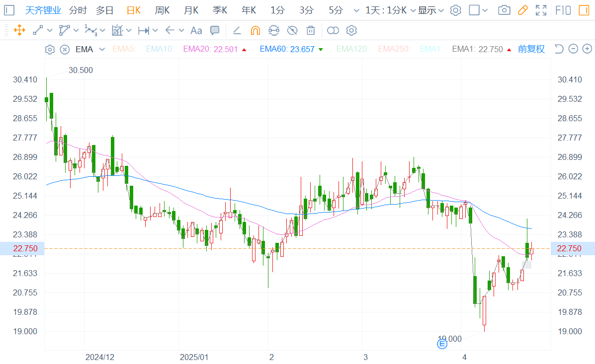Viewport: 595px width, 364px height.
Task: Select the wave pattern drawing tool
Action: (90, 30)
